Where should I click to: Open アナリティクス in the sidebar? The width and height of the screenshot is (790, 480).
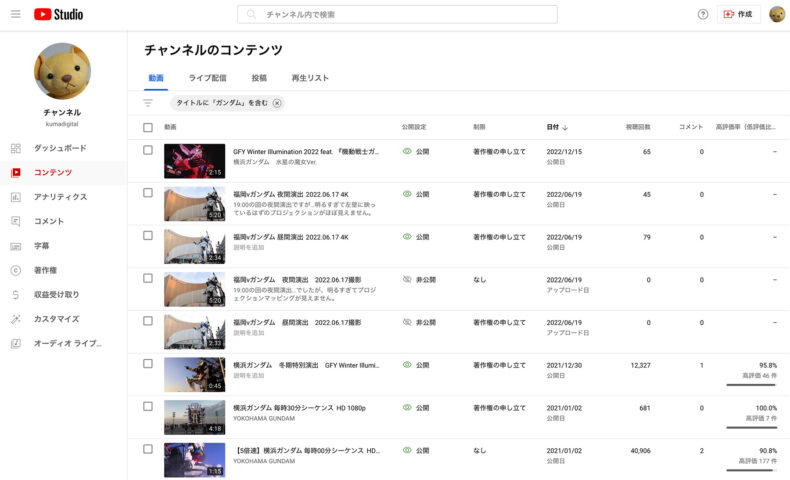60,197
